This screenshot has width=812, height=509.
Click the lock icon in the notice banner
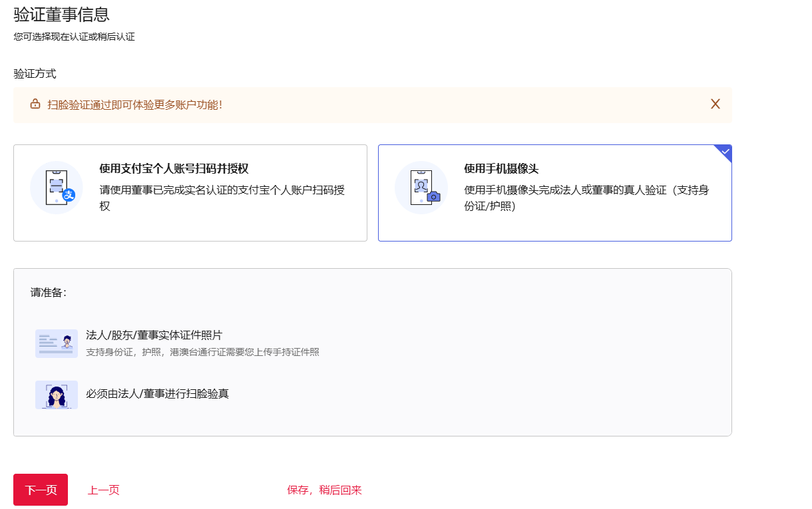[x=35, y=104]
